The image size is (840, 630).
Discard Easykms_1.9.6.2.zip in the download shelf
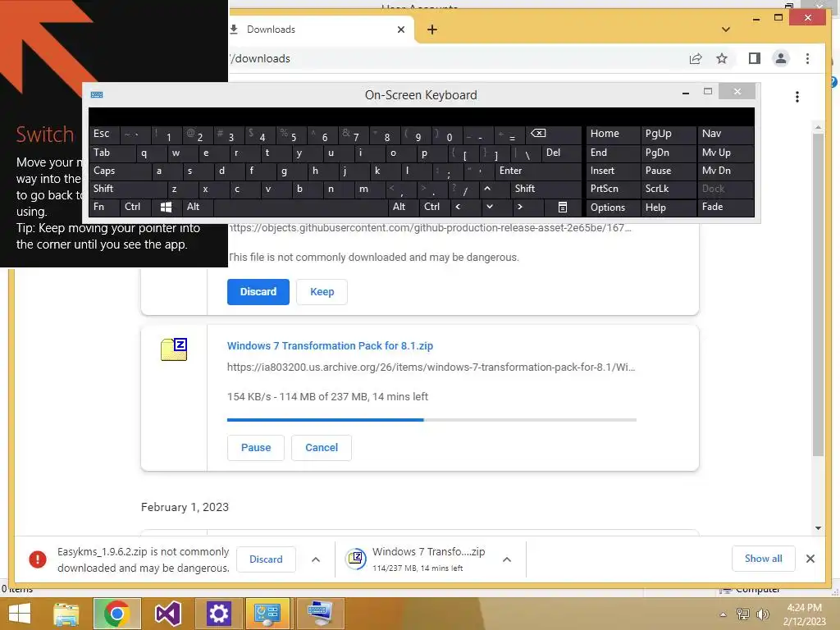tap(266, 559)
